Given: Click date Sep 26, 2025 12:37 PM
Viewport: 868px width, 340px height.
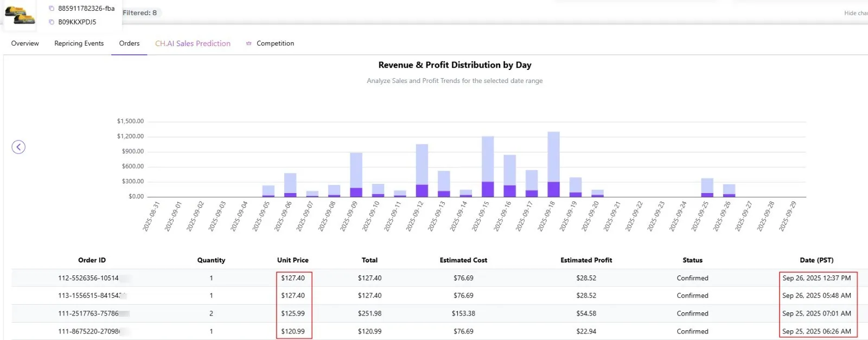Looking at the screenshot, I should [816, 278].
